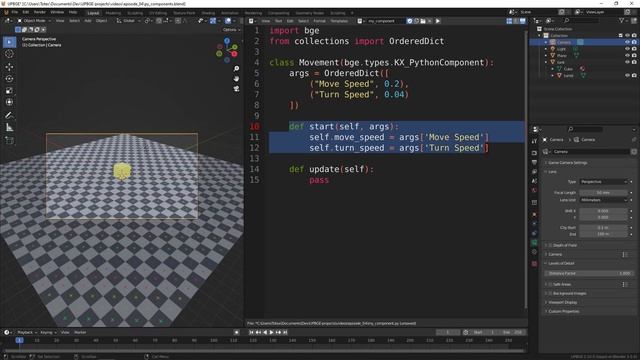The height and width of the screenshot is (360, 640).
Task: Open Output properties tab
Action: (534, 162)
